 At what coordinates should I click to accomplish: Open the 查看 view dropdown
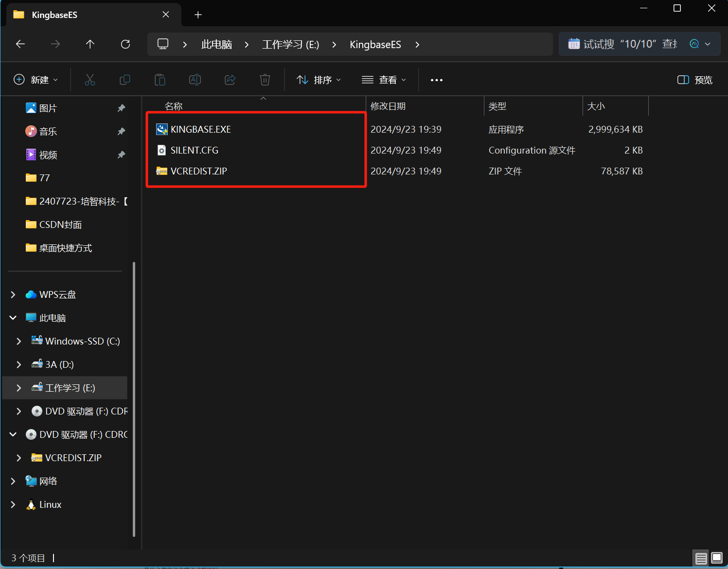tap(384, 80)
